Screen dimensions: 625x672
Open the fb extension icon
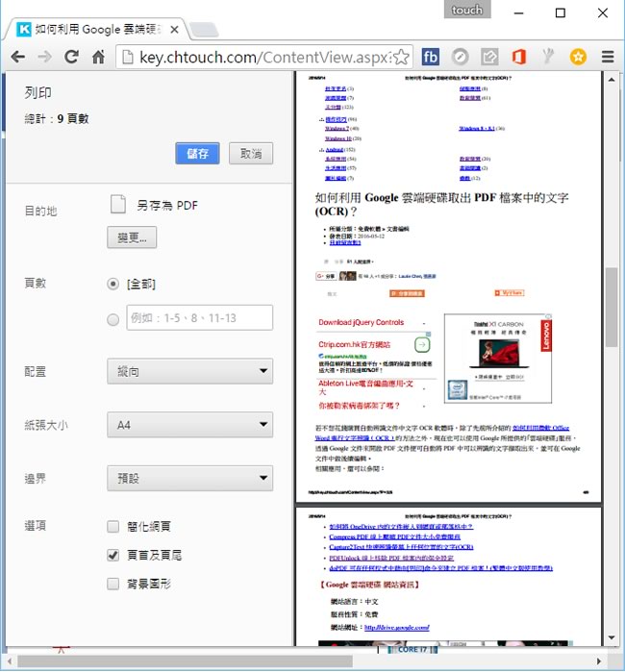(x=431, y=57)
